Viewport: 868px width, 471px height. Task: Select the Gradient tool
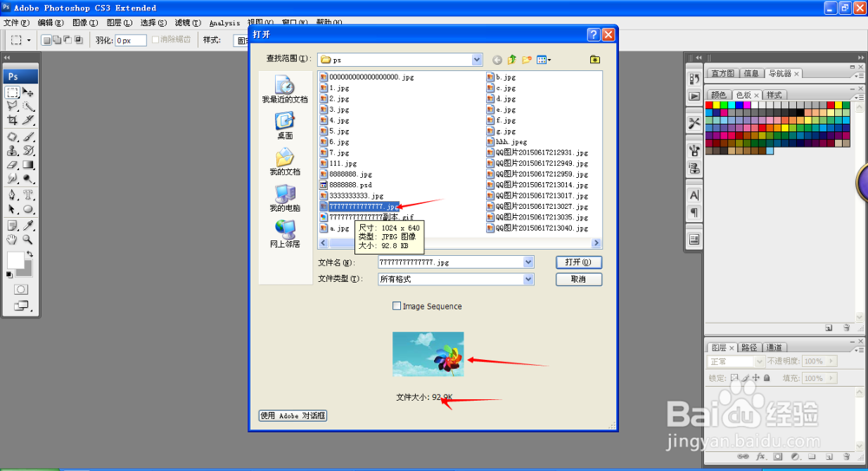(29, 165)
